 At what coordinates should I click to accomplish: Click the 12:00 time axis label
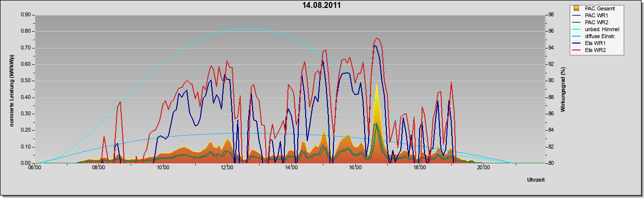(x=227, y=168)
